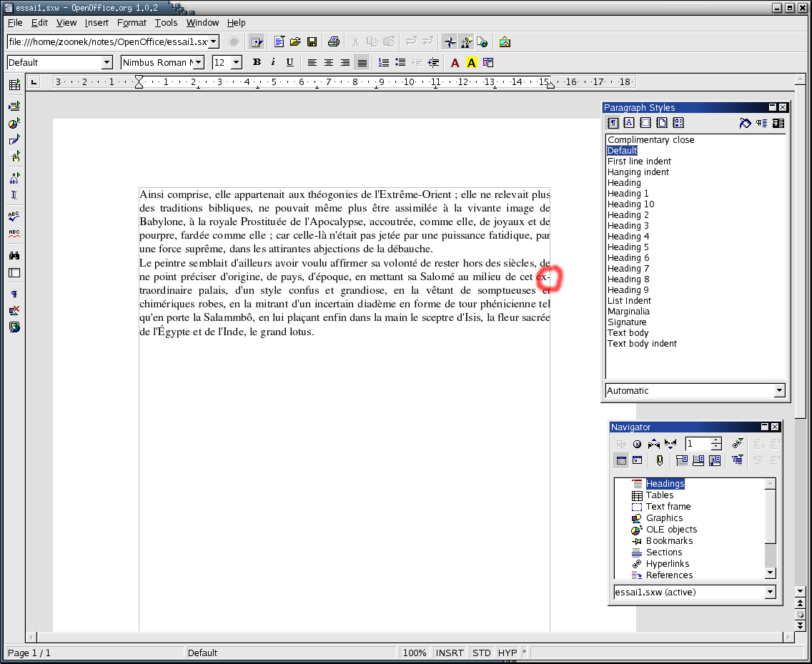This screenshot has height=664, width=812.
Task: Open a file with the Open icon
Action: 295,42
